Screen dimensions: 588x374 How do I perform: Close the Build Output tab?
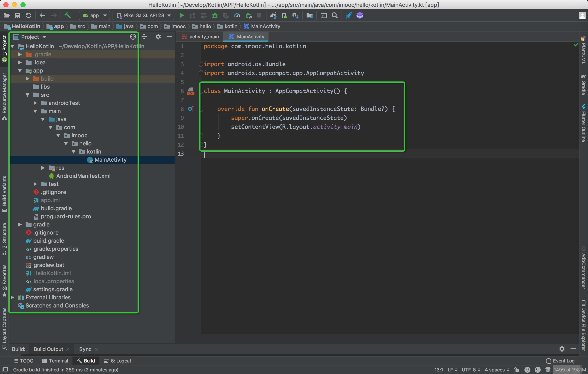point(68,349)
